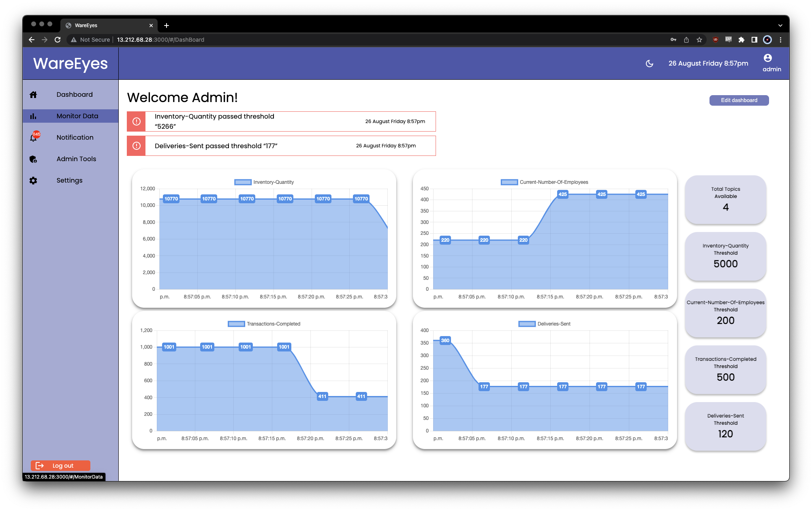Toggle dark mode with moon icon

[650, 64]
